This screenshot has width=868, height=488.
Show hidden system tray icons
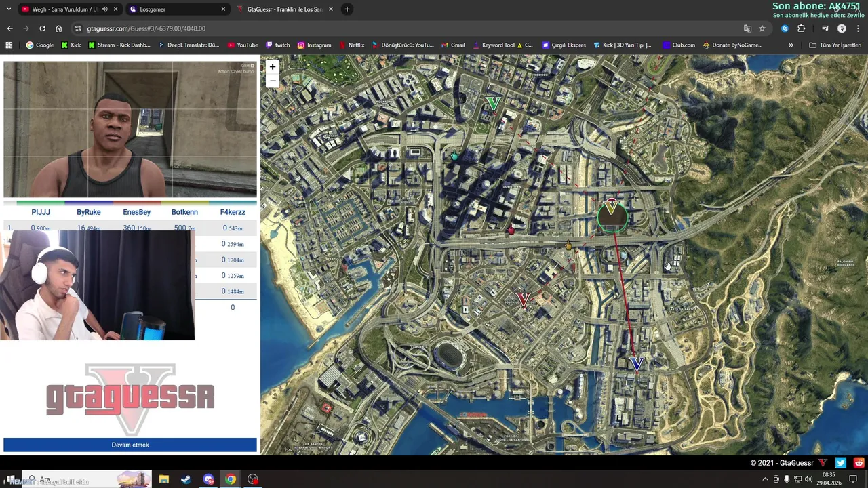765,479
